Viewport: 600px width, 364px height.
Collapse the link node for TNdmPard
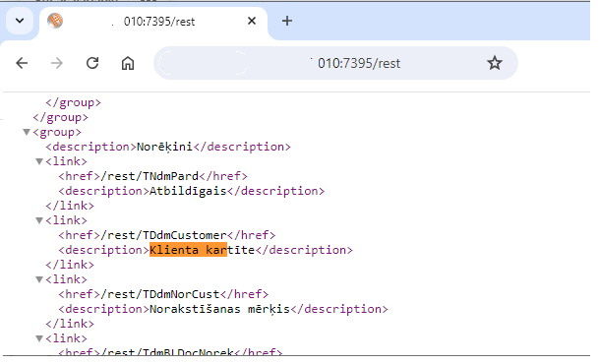(x=39, y=162)
